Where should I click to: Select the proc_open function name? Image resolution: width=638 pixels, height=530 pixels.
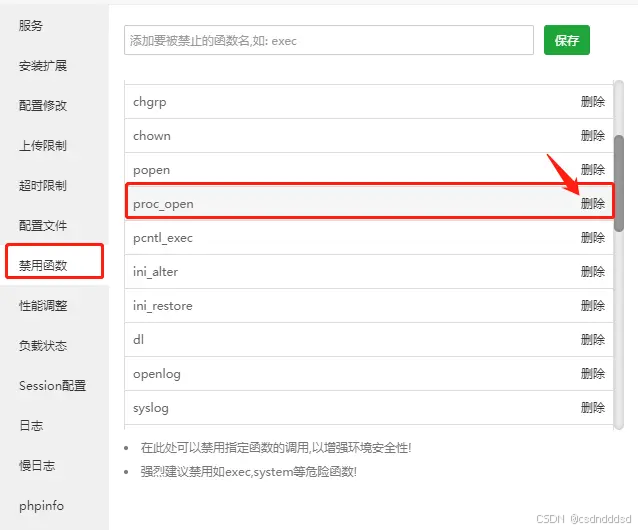click(163, 204)
